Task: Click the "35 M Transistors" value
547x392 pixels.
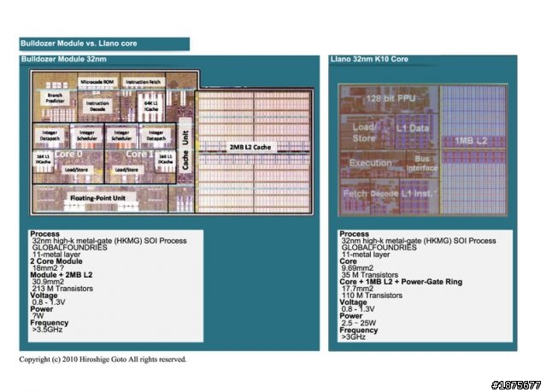Action: 370,275
